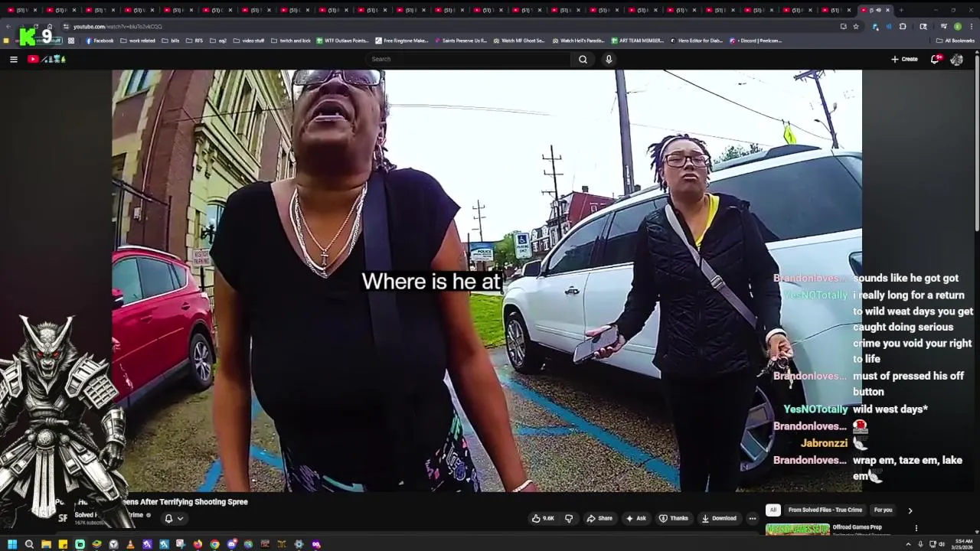Click the youtube.com address bar
This screenshot has height=551, width=980.
pos(452,26)
